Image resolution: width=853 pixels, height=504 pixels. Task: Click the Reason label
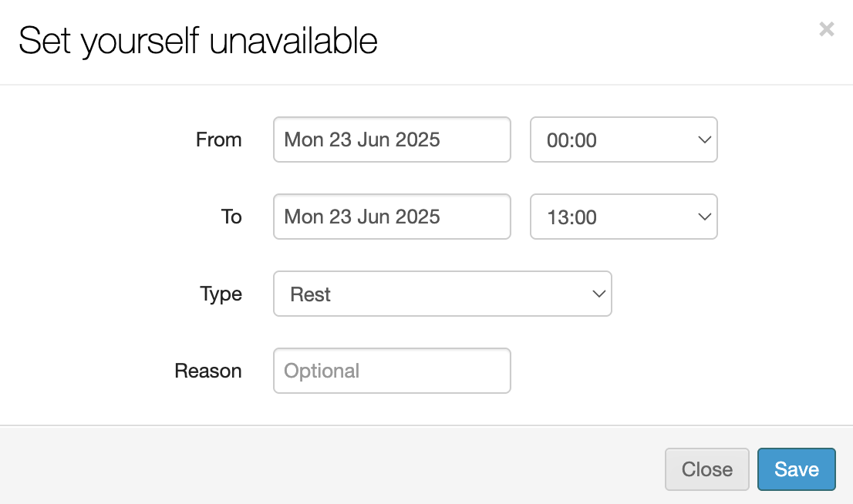point(208,371)
